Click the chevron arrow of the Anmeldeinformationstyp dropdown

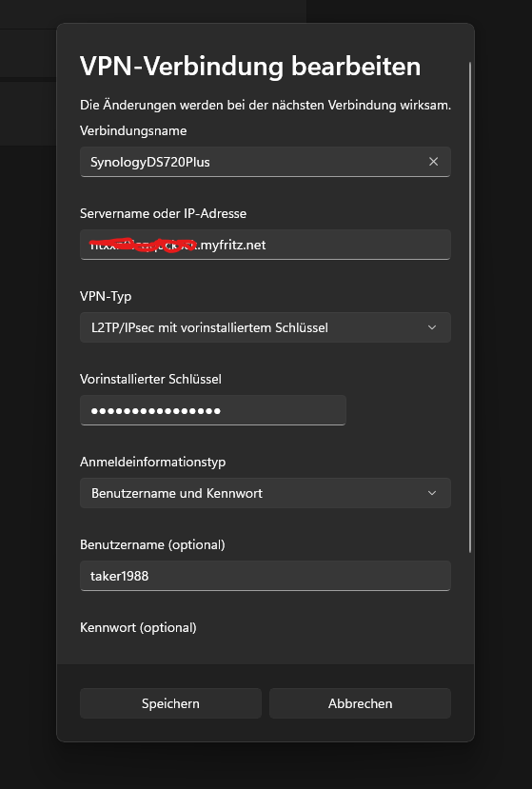[432, 493]
